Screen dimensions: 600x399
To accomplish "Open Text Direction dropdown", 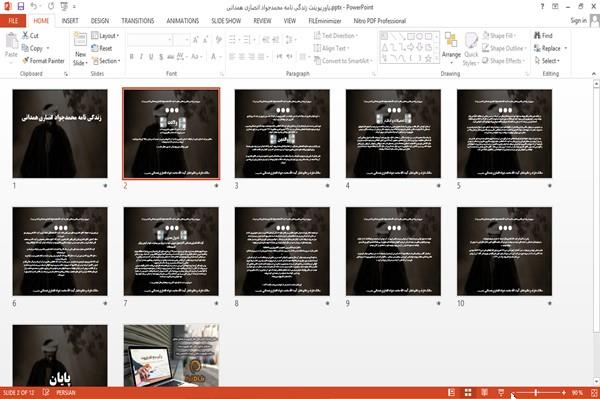I will point(336,36).
